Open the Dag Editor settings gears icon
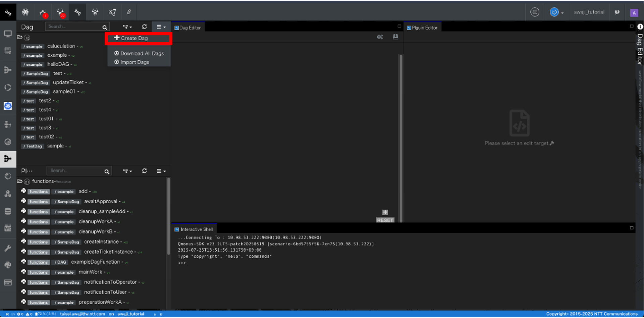 (380, 37)
